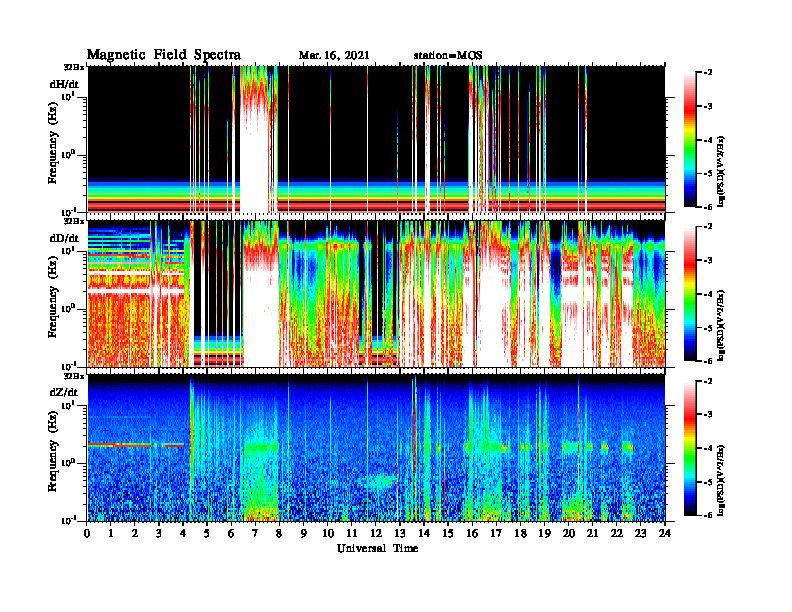
Task: Click the dH/dt panel label
Action: click(x=64, y=85)
